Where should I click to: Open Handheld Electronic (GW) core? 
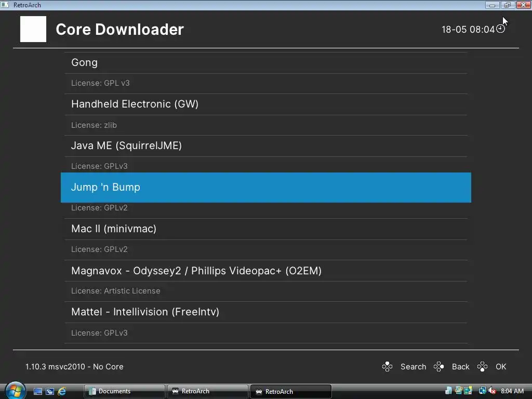click(x=265, y=104)
